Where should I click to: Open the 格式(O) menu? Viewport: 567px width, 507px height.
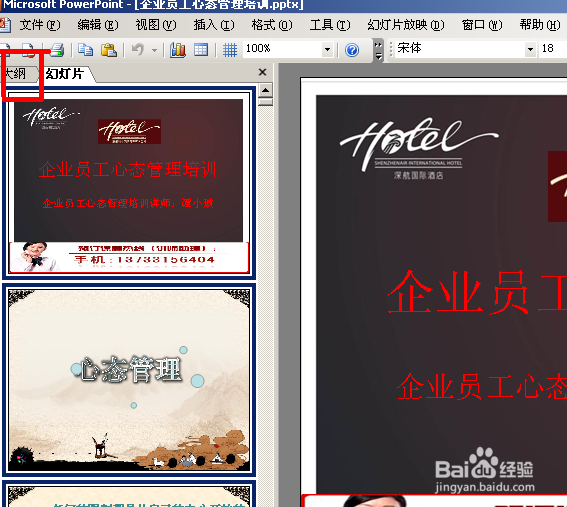pos(272,25)
